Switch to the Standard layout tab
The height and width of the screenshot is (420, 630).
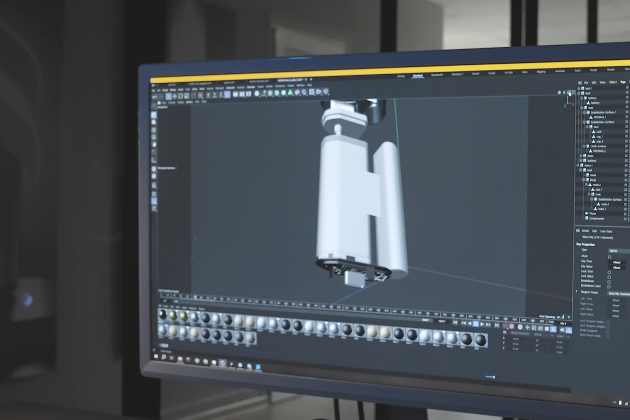coord(418,75)
